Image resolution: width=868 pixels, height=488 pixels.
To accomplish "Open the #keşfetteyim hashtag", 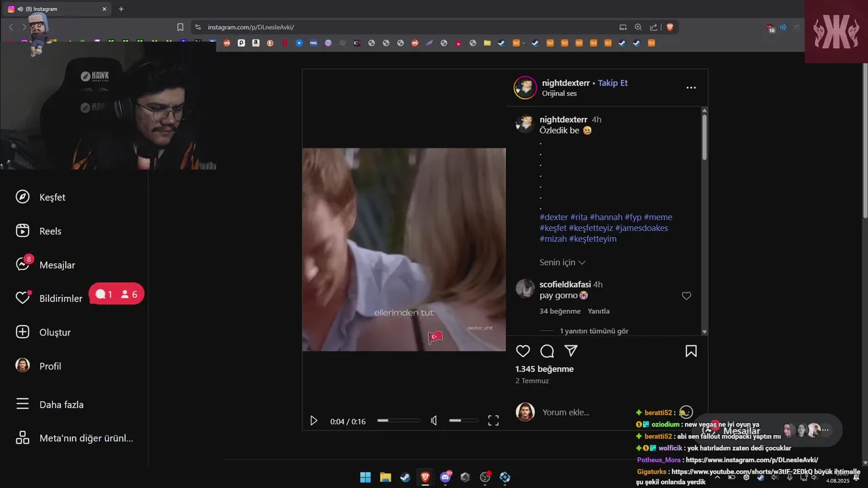I will pos(593,239).
